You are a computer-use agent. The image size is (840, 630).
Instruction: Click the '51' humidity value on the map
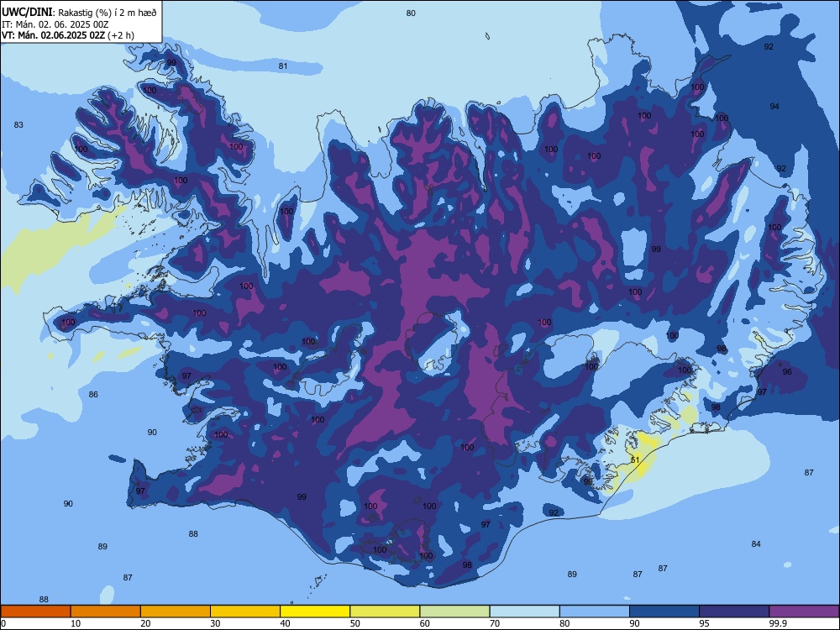[x=635, y=459]
